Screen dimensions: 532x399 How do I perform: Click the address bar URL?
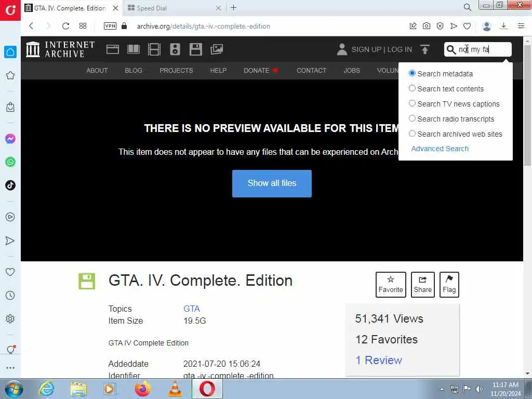coord(204,26)
